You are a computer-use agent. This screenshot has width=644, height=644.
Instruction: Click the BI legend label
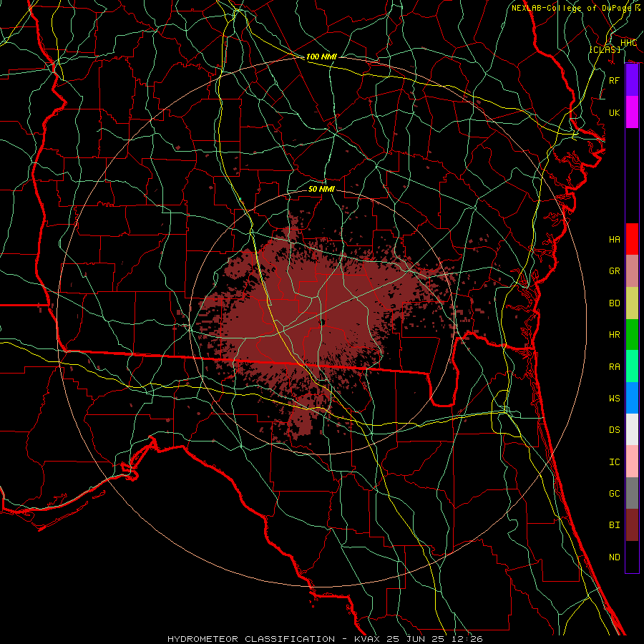pyautogui.click(x=615, y=525)
